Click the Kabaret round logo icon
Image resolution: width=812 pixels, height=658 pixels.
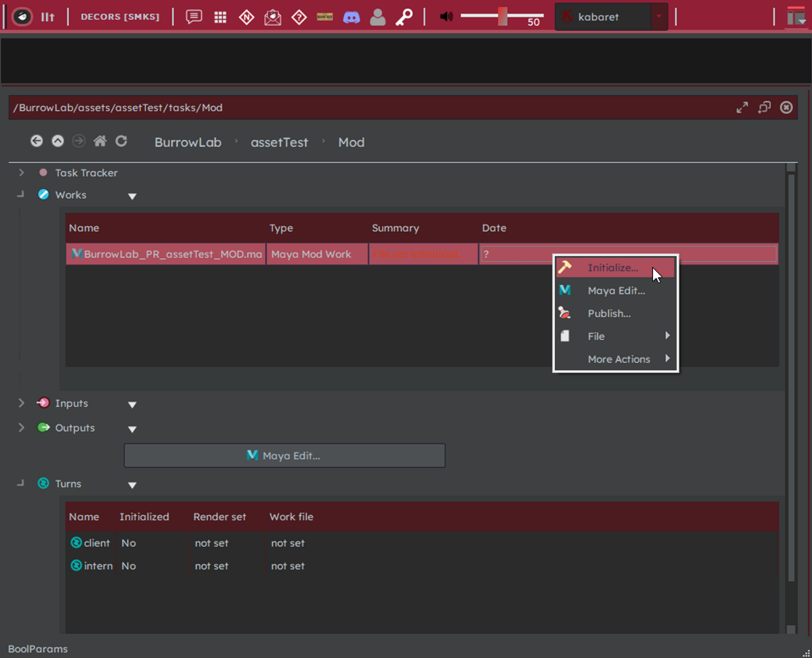pos(22,17)
